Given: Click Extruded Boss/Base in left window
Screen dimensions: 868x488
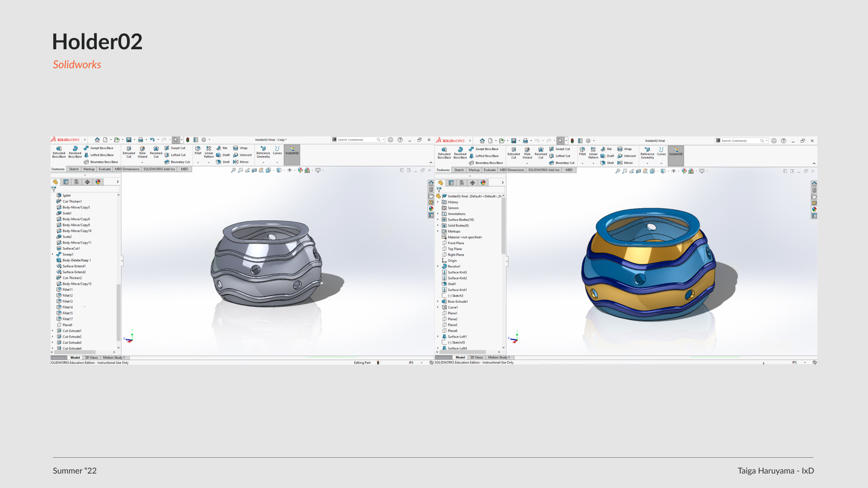Looking at the screenshot, I should [59, 152].
